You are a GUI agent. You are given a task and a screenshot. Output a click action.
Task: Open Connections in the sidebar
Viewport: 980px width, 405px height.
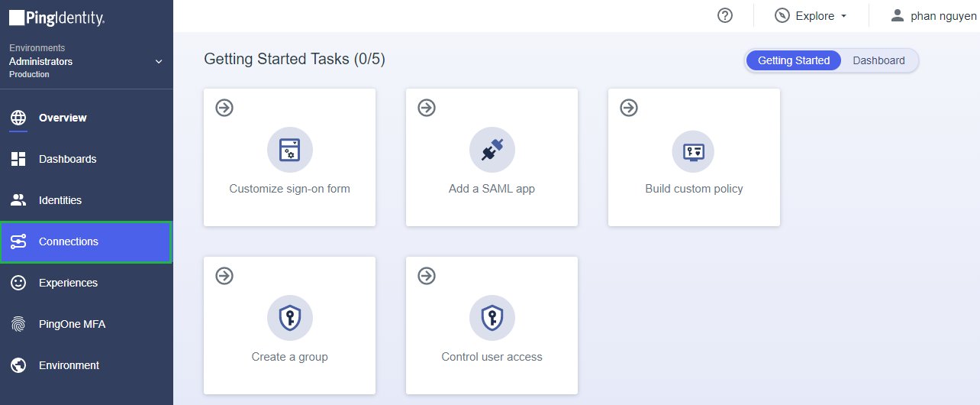point(86,241)
